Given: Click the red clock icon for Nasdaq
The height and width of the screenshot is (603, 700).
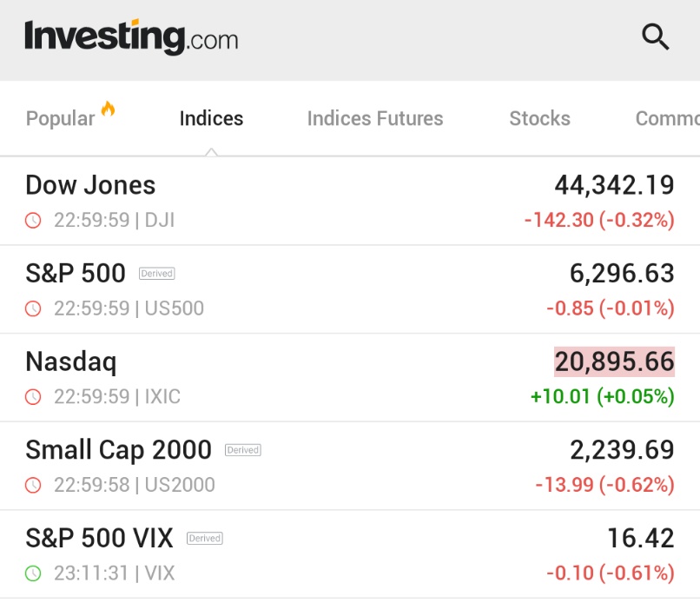Looking at the screenshot, I should [x=33, y=396].
